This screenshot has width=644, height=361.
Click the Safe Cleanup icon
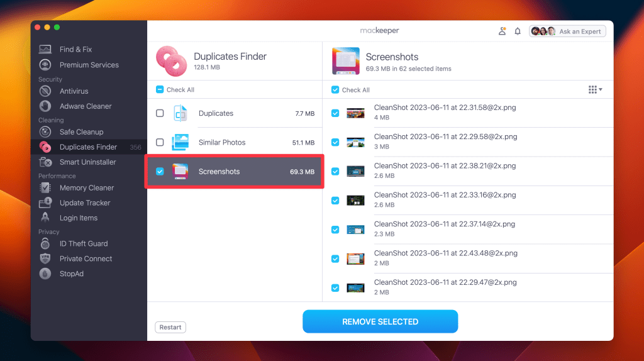45,132
